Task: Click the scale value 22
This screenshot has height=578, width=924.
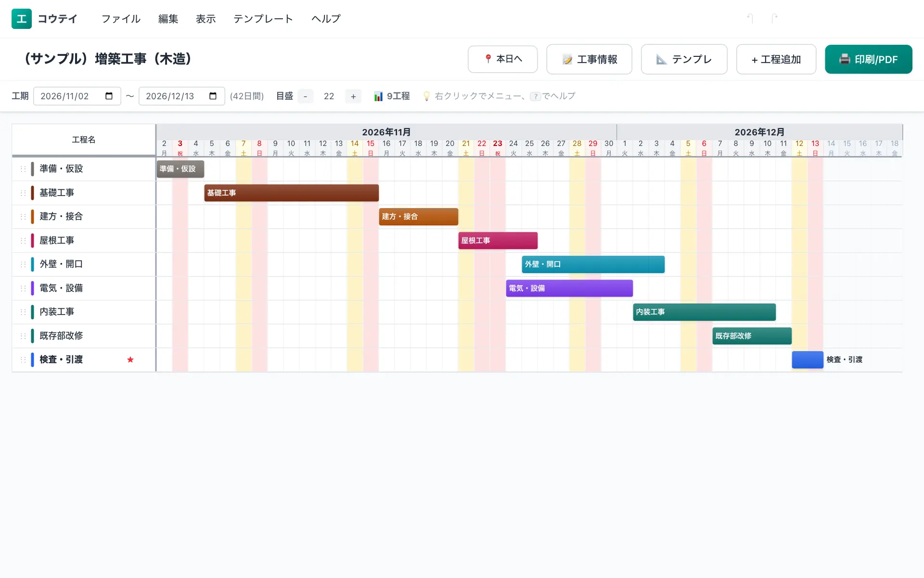Action: (329, 96)
